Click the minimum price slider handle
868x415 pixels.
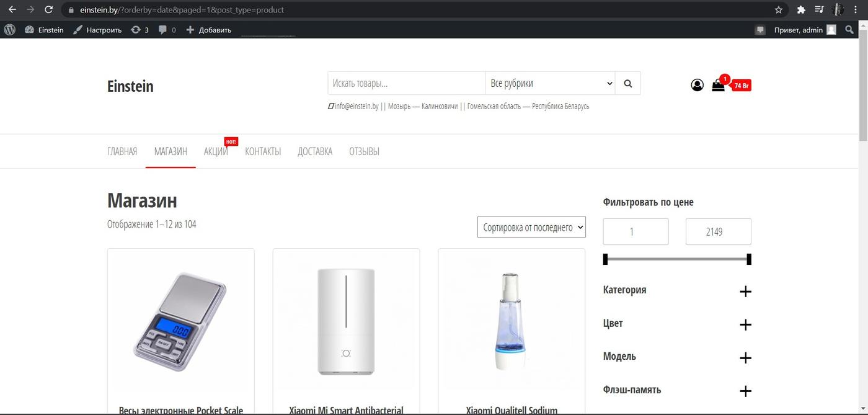(x=606, y=259)
